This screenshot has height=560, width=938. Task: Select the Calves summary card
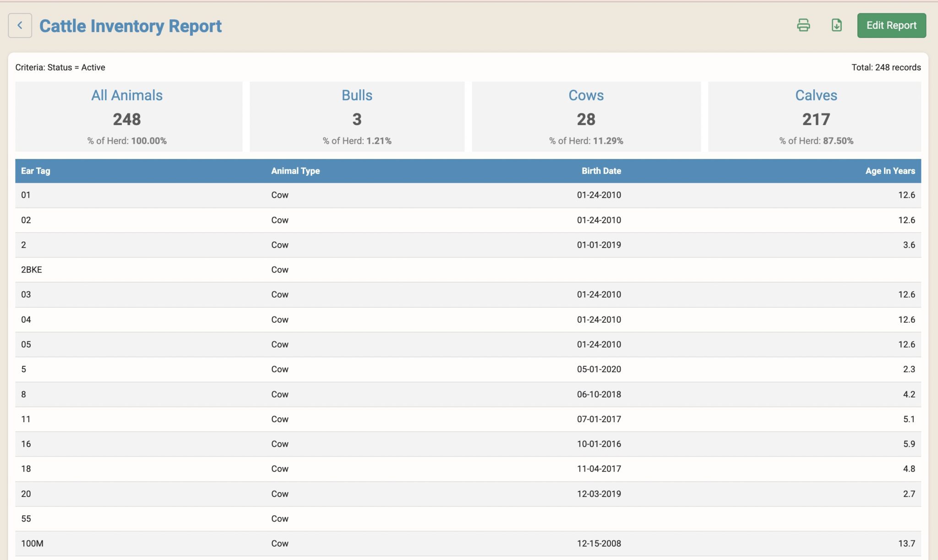click(816, 116)
